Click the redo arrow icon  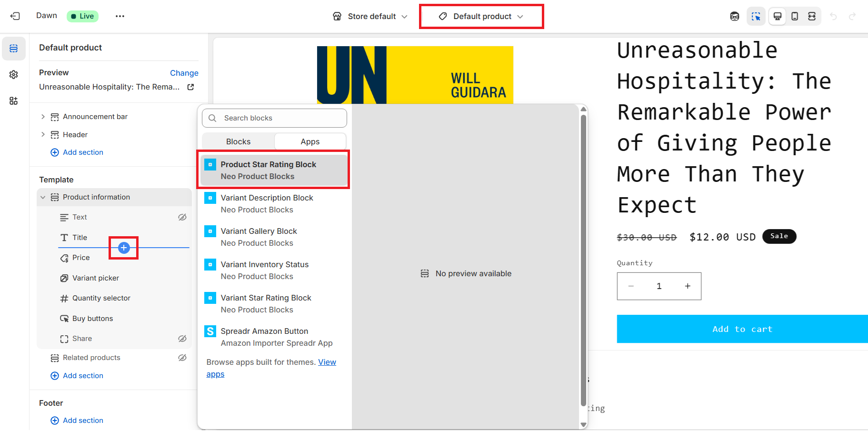pyautogui.click(x=852, y=16)
